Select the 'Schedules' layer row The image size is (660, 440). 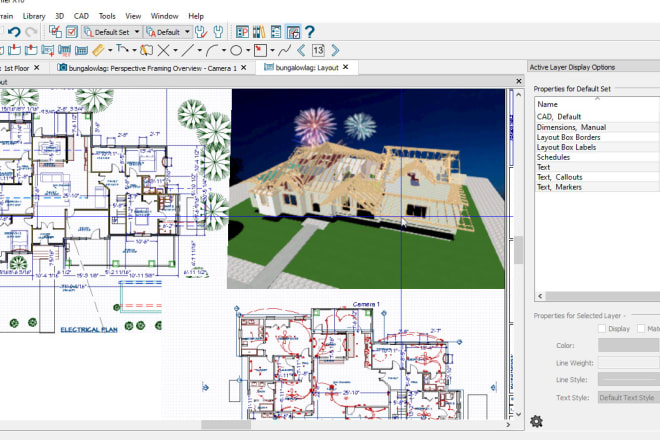point(598,157)
